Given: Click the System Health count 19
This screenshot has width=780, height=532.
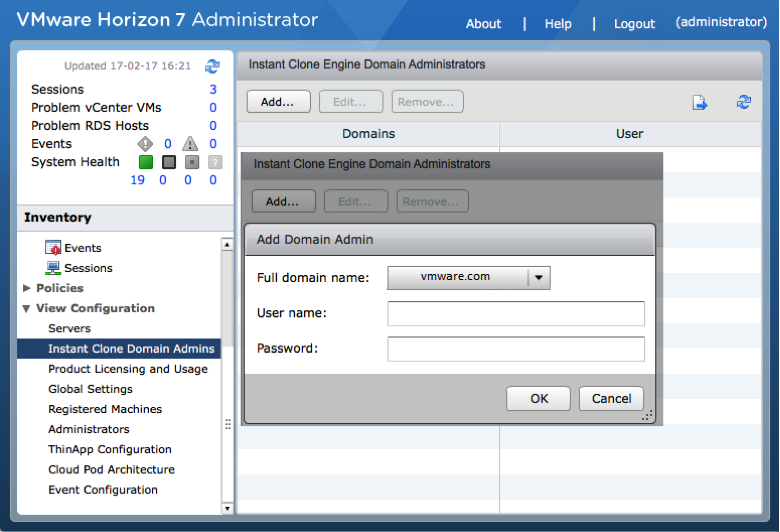Looking at the screenshot, I should [x=138, y=180].
